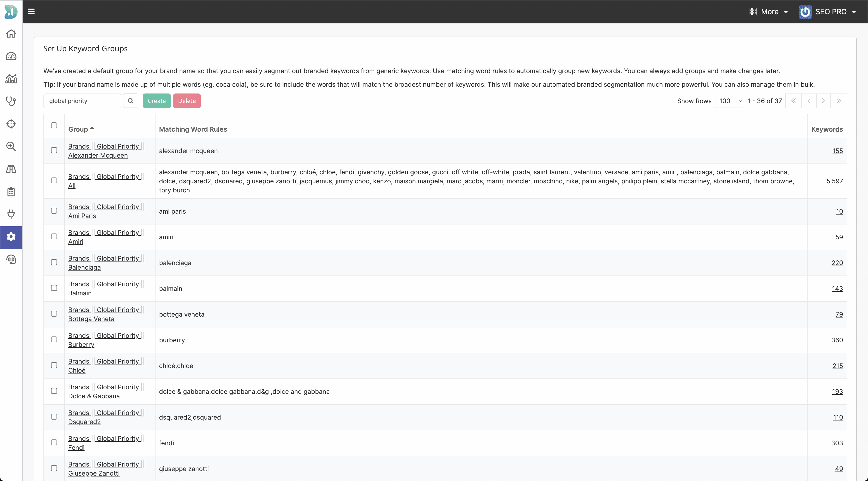Screen dimensions: 868x481
Task: Check the Ami Paris group checkbox
Action: (54, 211)
